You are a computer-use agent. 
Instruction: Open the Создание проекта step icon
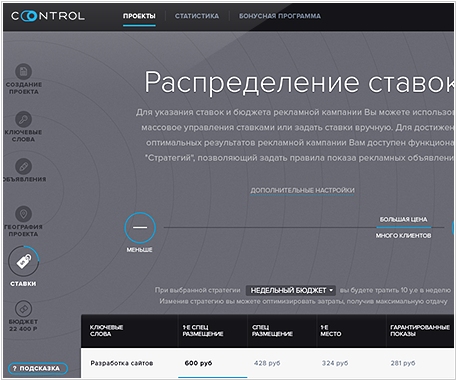click(23, 71)
